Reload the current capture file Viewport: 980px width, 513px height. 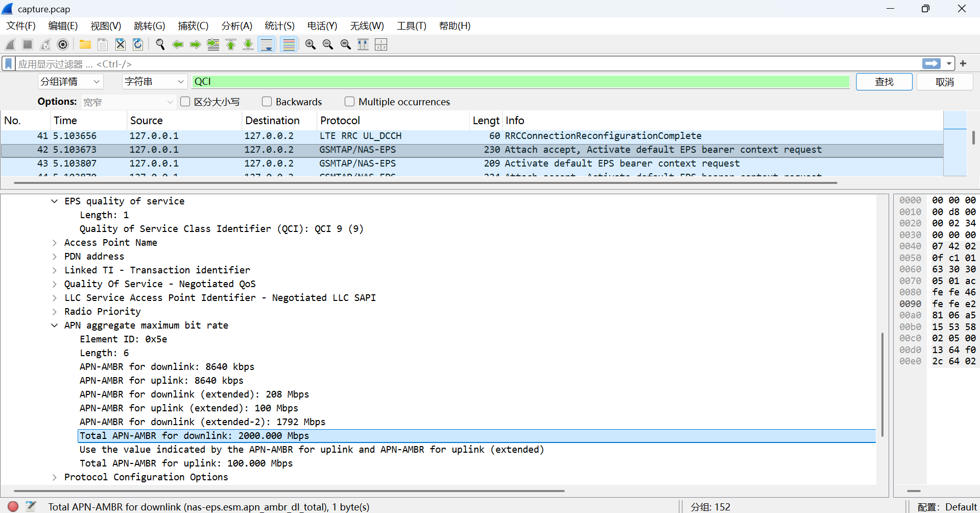tap(138, 45)
